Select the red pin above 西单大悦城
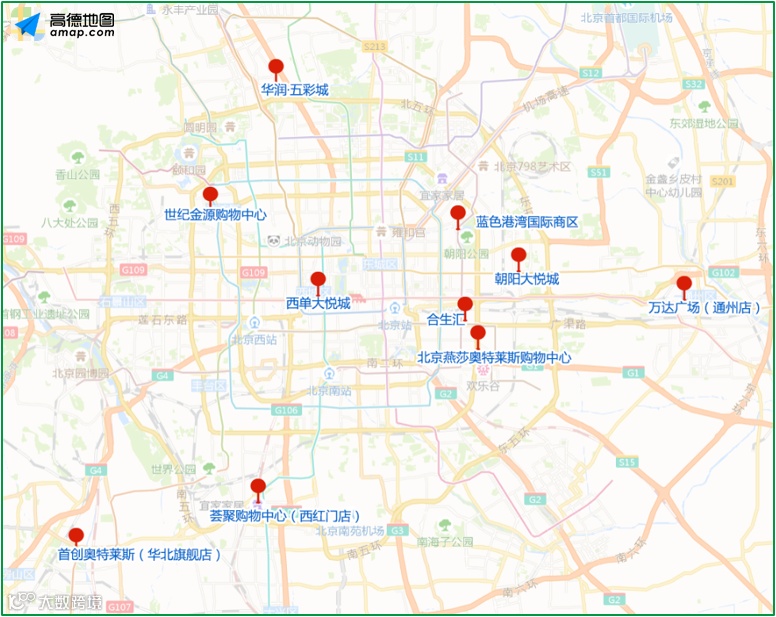The image size is (776, 617). pyautogui.click(x=318, y=283)
